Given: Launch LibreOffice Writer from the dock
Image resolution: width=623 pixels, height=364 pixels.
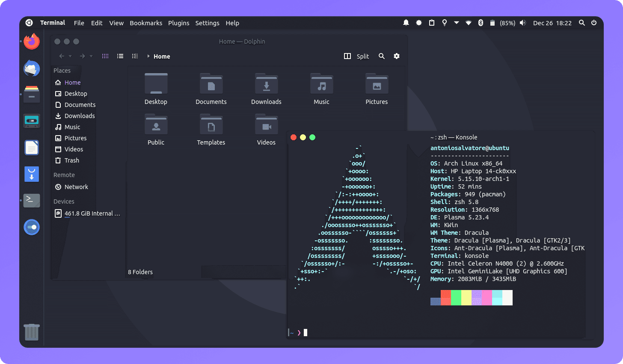Looking at the screenshot, I should [x=32, y=148].
